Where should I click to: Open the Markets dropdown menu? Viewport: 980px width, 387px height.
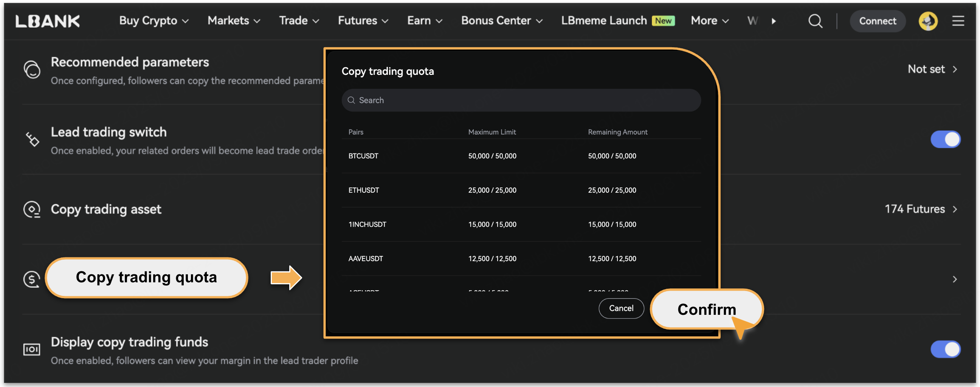[x=234, y=21]
